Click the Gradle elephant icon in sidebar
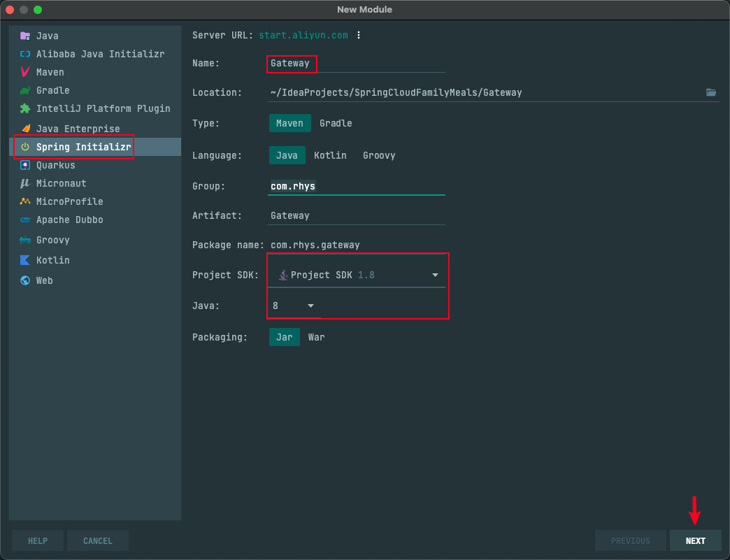This screenshot has height=560, width=730. pyautogui.click(x=25, y=90)
